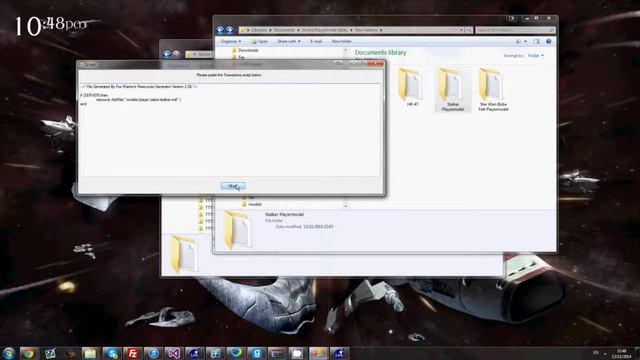Click E-mail in the Explorer toolbar

tap(316, 41)
